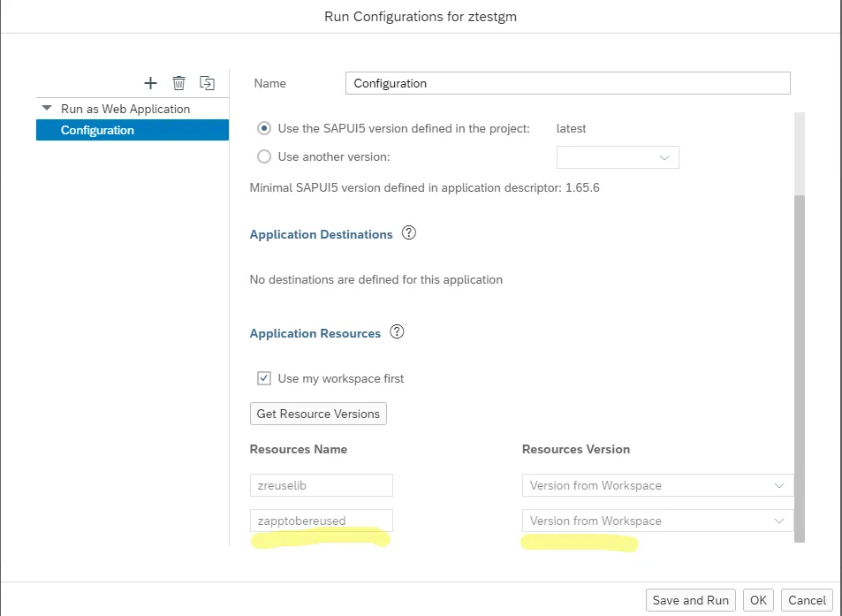
Task: Open help for Application Resources
Action: coord(397,332)
